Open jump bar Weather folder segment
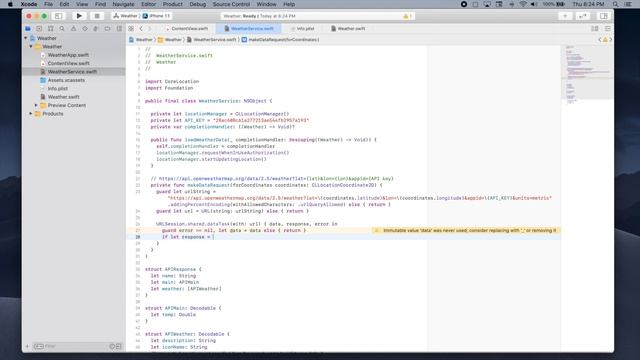This screenshot has height=360, width=640. (x=170, y=40)
